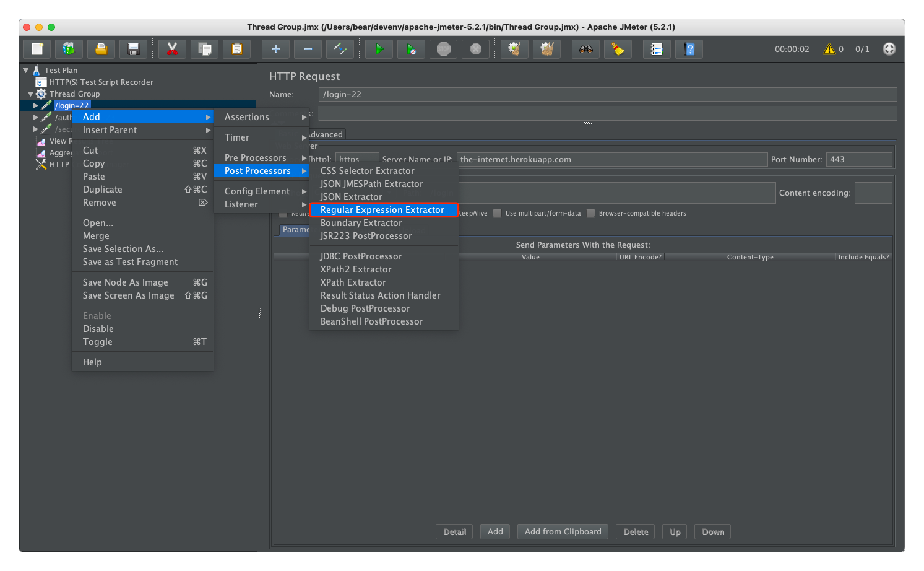Image resolution: width=924 pixels, height=571 pixels.
Task: Click the Thread Group gear icon
Action: point(41,94)
